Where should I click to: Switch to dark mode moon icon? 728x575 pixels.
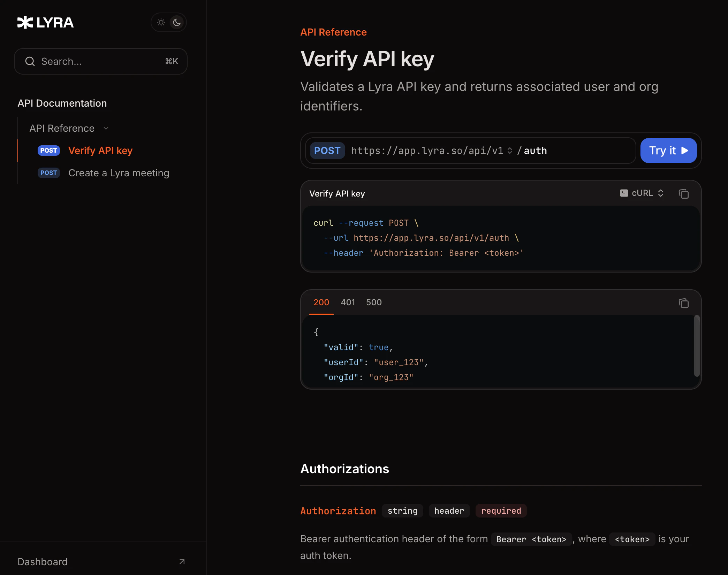(177, 22)
